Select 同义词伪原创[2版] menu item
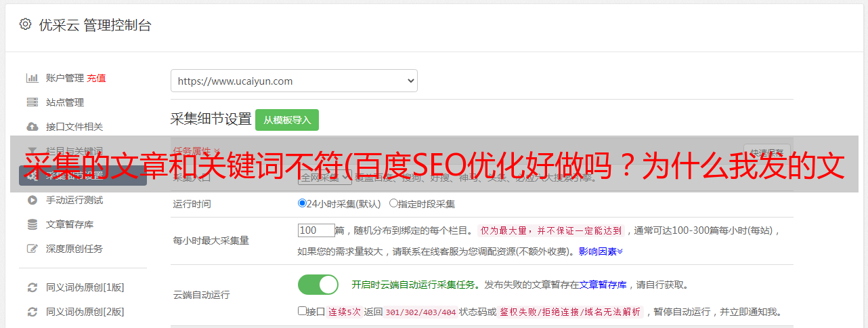Screen dimensions: 868x328 coord(85,312)
